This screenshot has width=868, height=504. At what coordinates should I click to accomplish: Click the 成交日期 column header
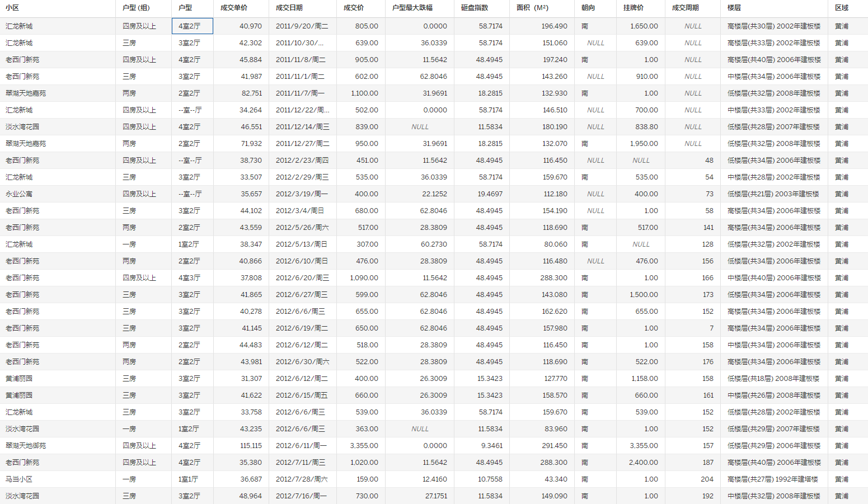click(289, 8)
